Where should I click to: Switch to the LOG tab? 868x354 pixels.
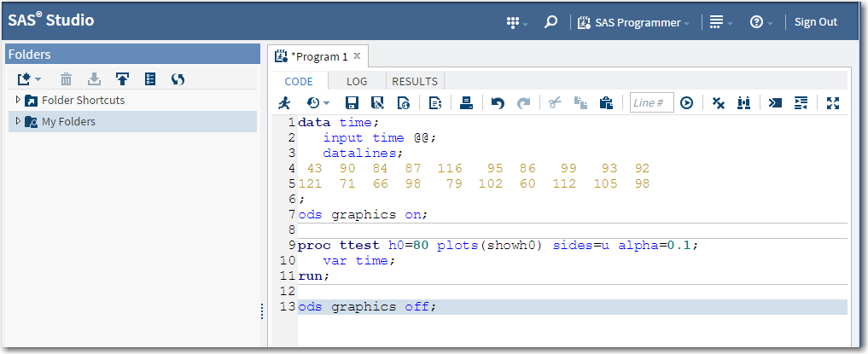[x=357, y=81]
